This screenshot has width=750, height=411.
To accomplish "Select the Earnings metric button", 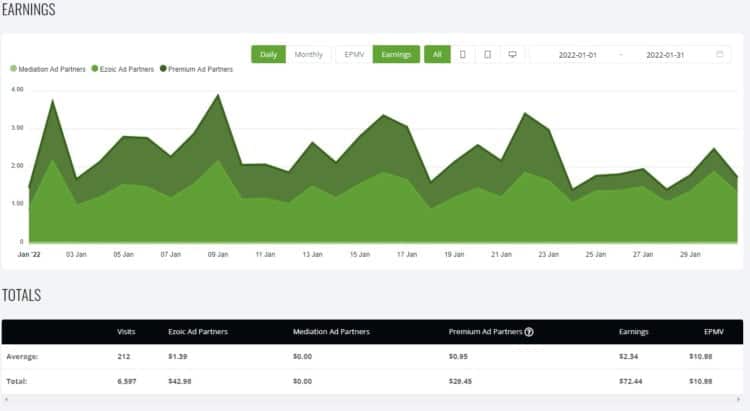I will [x=396, y=55].
